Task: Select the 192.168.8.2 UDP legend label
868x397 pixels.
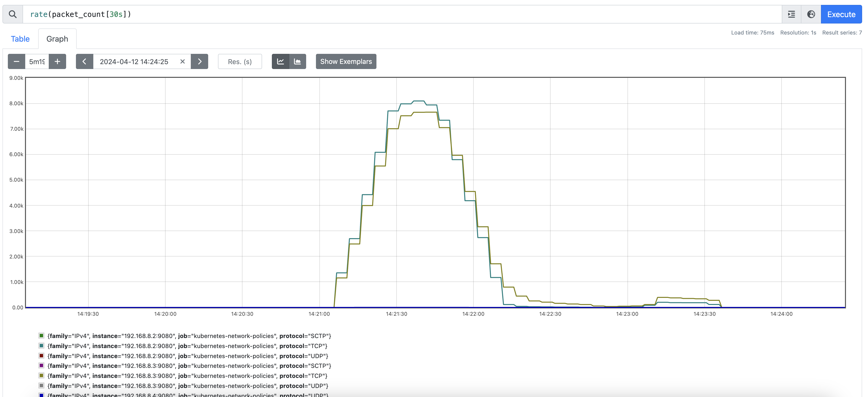Action: [188, 356]
